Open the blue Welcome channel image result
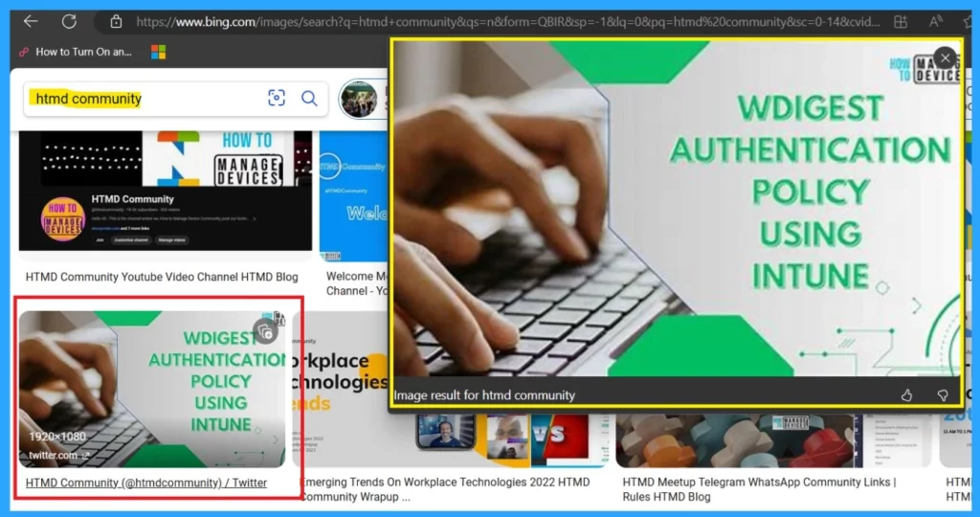Image resolution: width=980 pixels, height=517 pixels. (354, 196)
